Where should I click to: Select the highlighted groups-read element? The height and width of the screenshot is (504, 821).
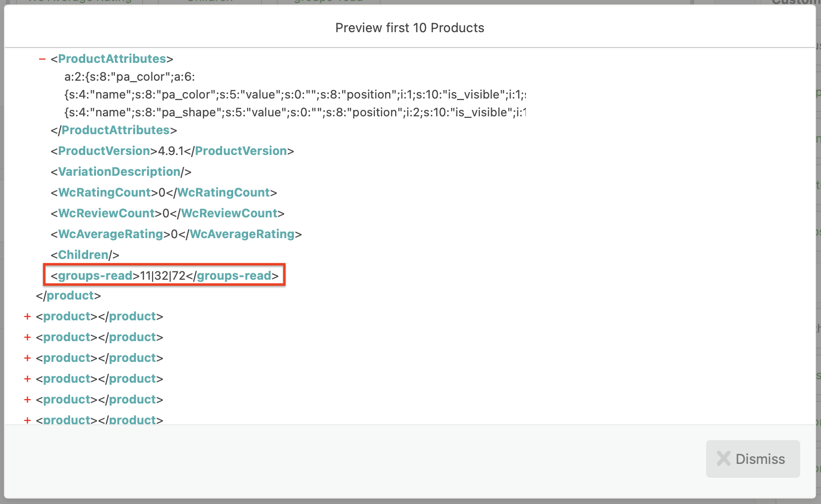163,275
